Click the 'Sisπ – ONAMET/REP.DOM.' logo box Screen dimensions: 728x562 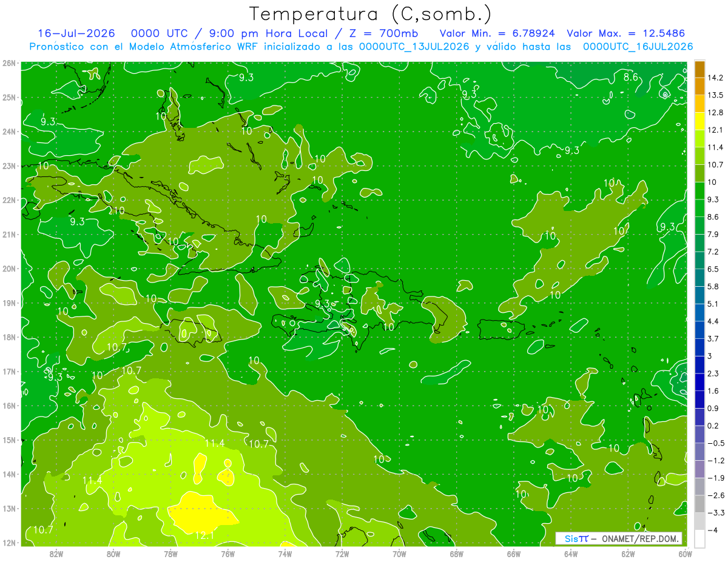coord(618,538)
